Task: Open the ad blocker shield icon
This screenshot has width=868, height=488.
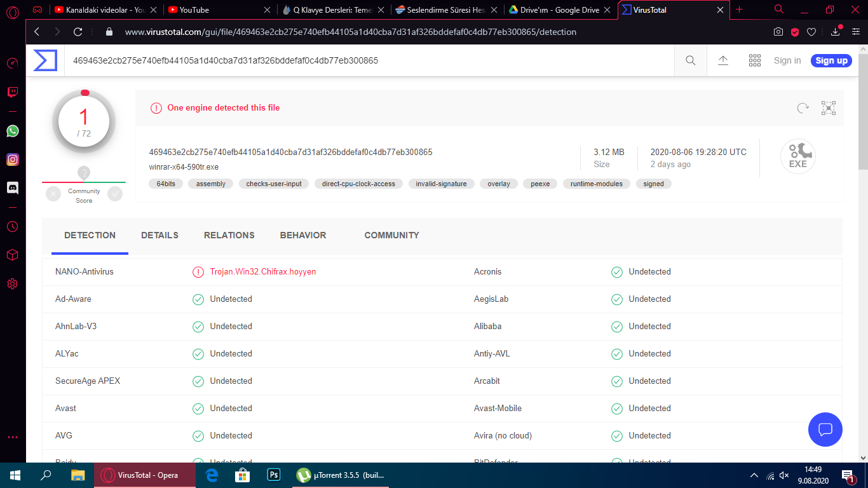Action: [795, 32]
